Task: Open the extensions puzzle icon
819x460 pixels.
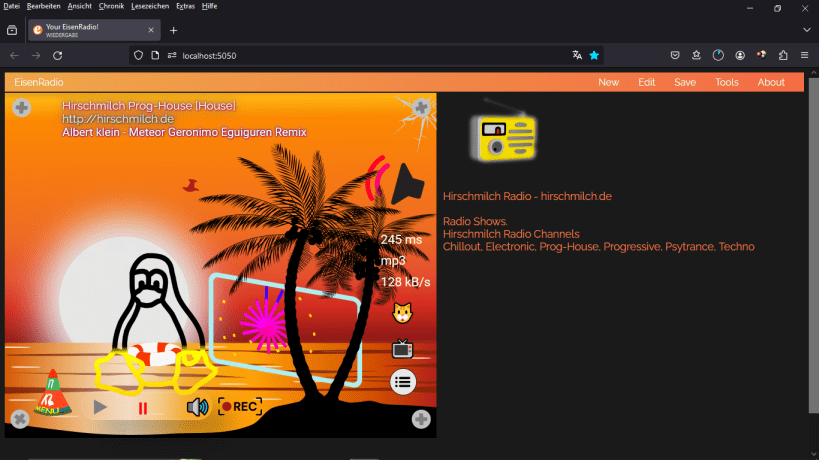Action: coord(783,55)
